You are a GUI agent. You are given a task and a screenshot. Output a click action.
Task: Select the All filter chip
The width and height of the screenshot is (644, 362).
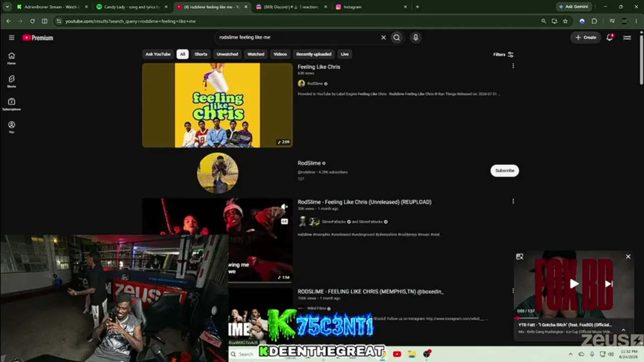tap(183, 54)
